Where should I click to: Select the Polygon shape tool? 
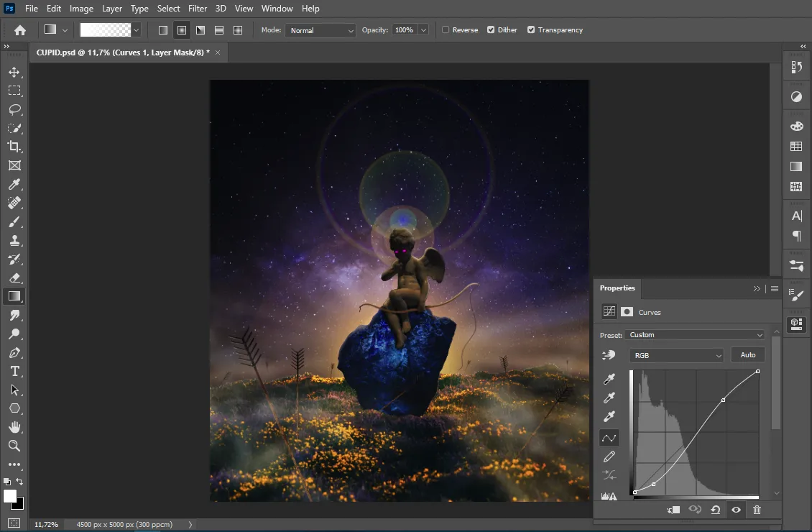tap(14, 409)
